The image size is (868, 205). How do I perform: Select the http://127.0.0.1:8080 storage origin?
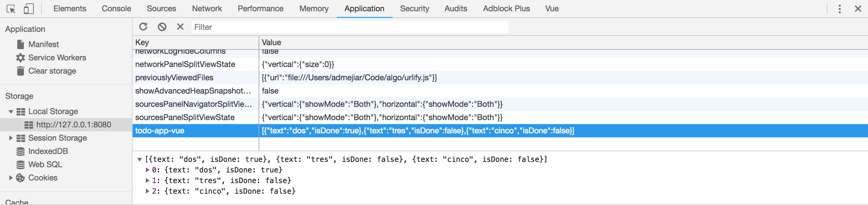point(73,125)
